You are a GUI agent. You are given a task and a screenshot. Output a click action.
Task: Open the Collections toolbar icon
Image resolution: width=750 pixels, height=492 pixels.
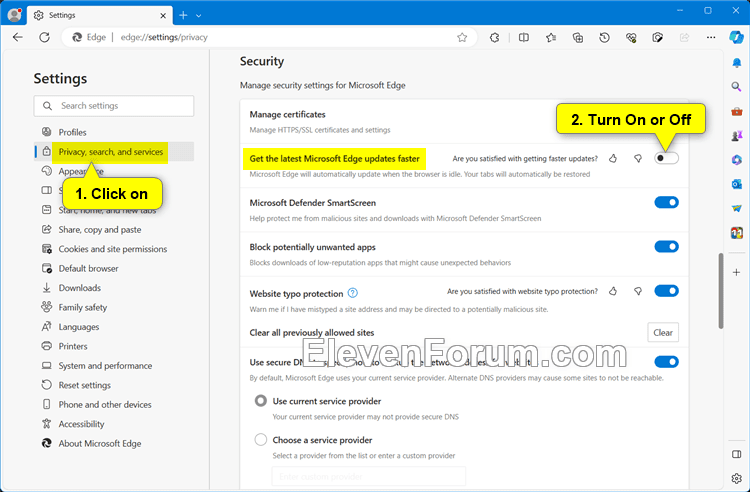[x=578, y=37]
